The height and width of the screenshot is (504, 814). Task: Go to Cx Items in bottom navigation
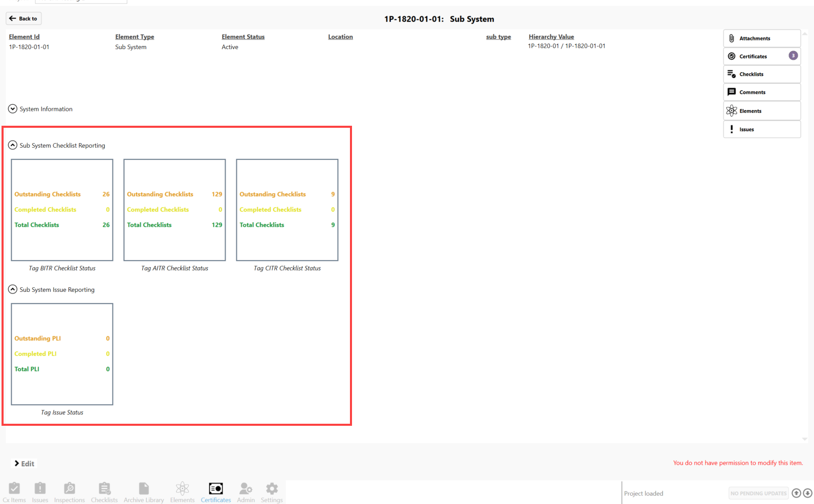tap(14, 492)
